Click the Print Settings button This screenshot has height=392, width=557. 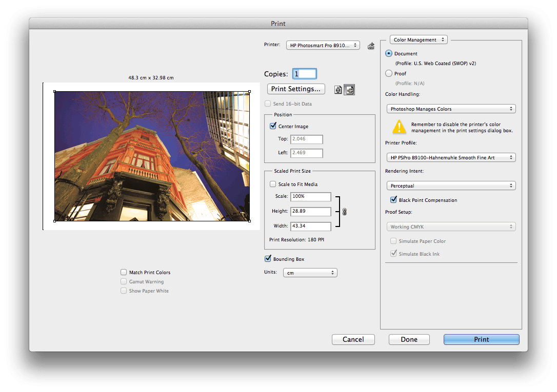[296, 89]
